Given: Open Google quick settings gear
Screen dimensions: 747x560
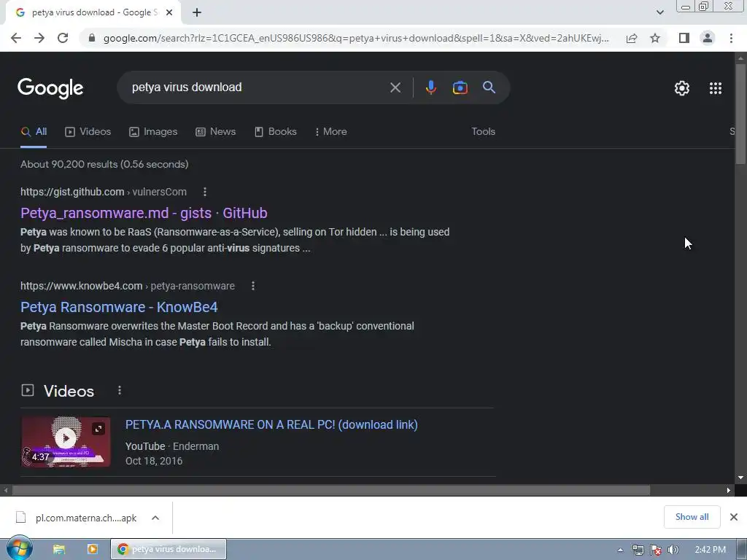Looking at the screenshot, I should tap(682, 88).
